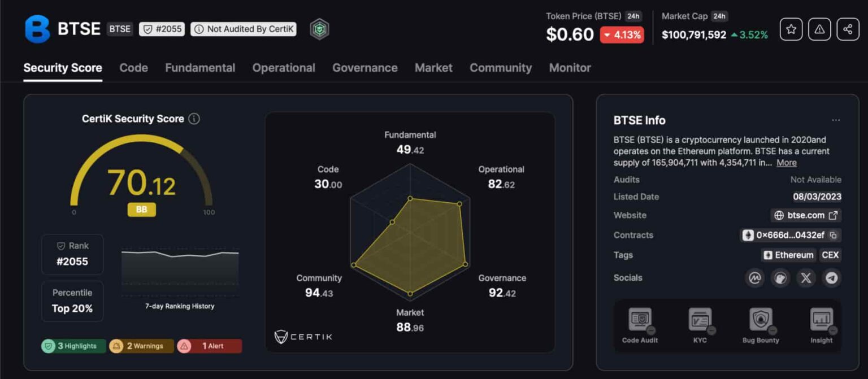Click the green hexagon shield badge

[x=319, y=29]
